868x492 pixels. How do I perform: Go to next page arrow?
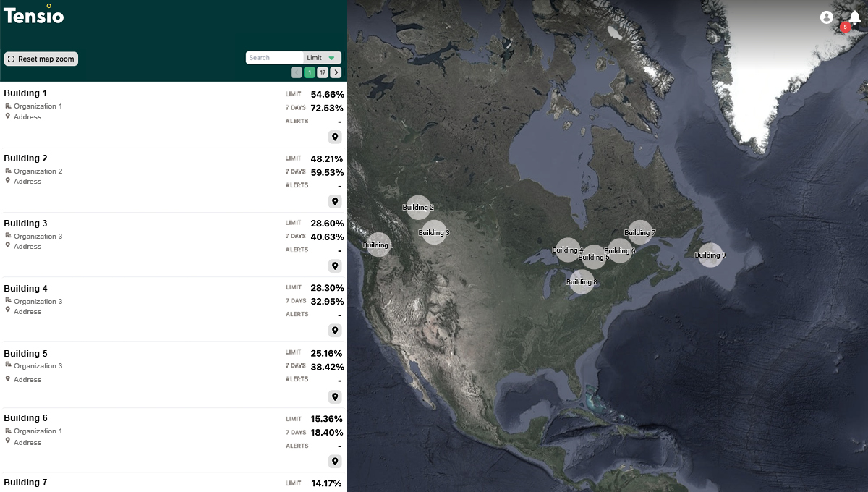[336, 72]
